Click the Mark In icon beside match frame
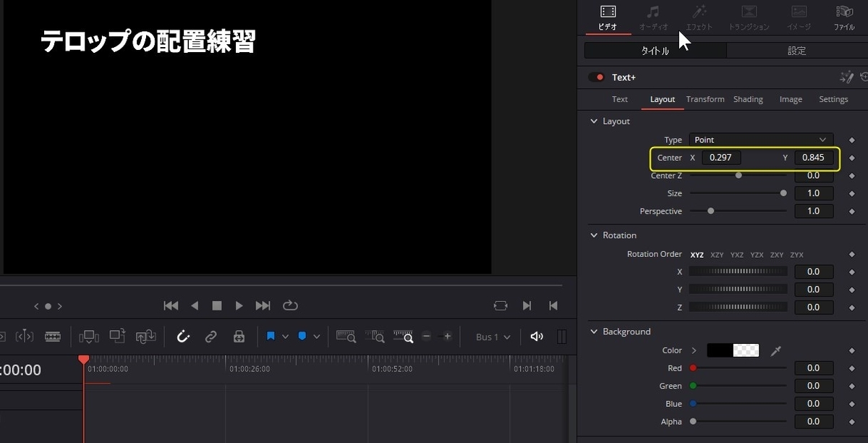Screen dimensions: 868x443 point(527,305)
